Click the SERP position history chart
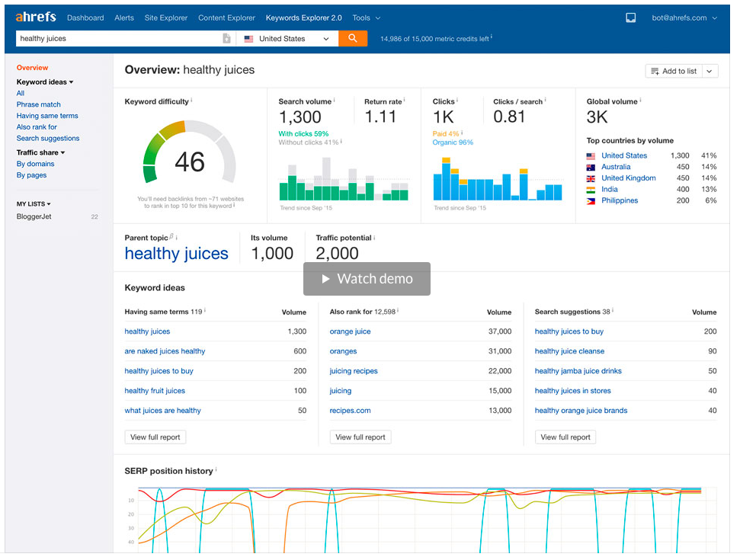The width and height of the screenshot is (756, 557). 421,520
